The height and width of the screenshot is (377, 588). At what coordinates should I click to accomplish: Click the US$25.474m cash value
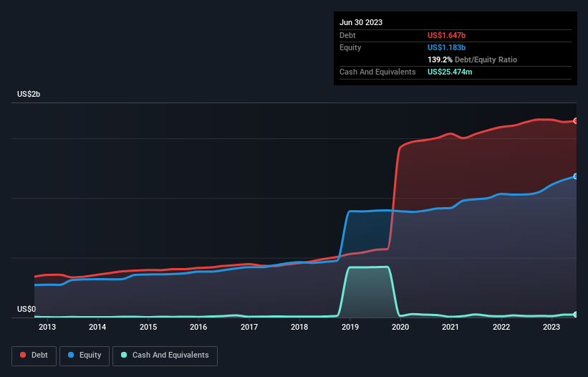pos(450,72)
